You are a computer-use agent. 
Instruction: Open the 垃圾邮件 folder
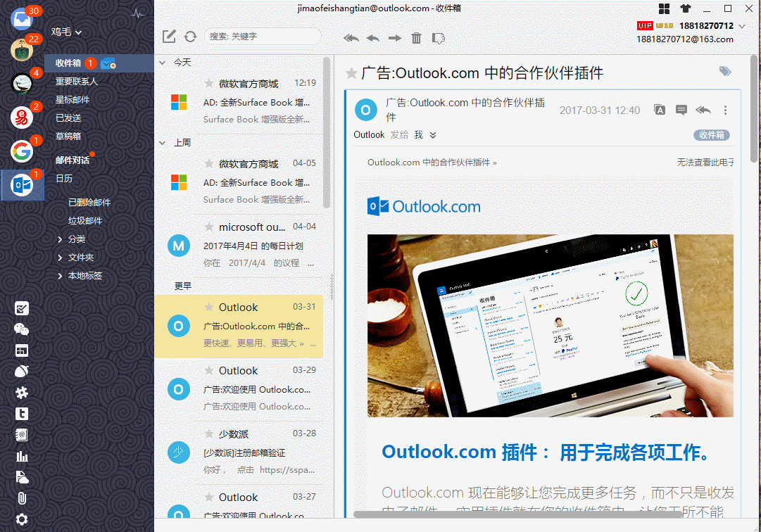pyautogui.click(x=85, y=221)
